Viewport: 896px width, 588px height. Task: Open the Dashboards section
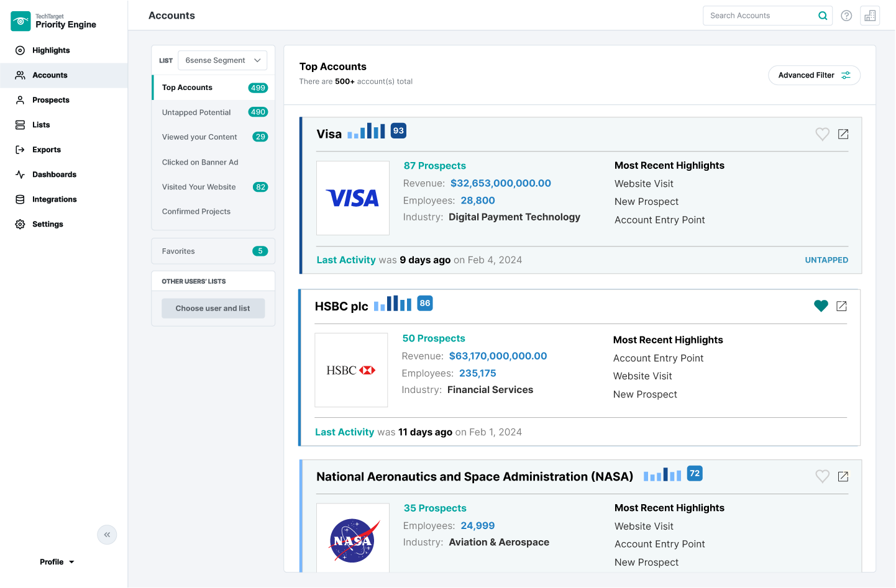53,174
